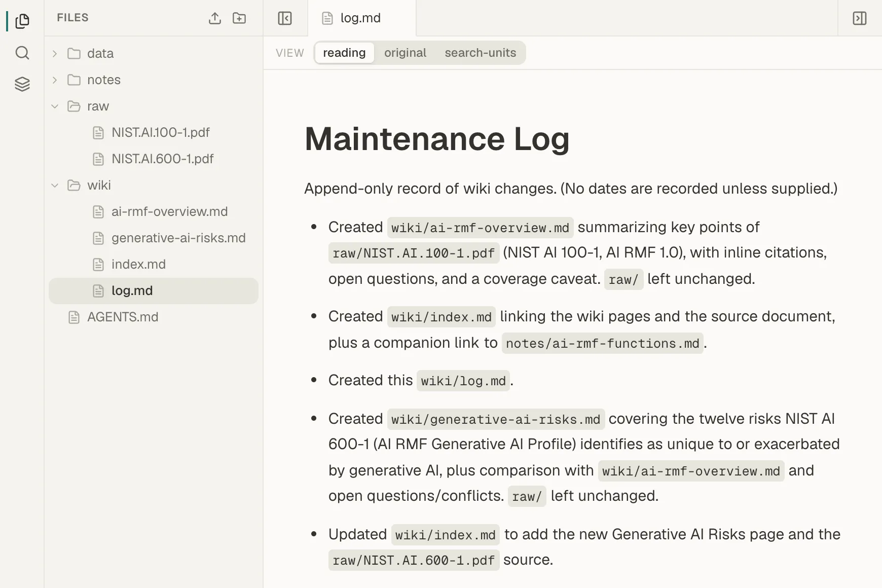
Task: Select log.md in the wiki folder
Action: coord(154,291)
